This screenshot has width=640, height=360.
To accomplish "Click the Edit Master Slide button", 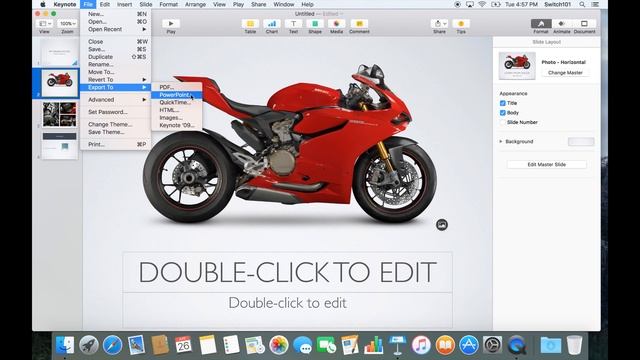I will click(547, 164).
